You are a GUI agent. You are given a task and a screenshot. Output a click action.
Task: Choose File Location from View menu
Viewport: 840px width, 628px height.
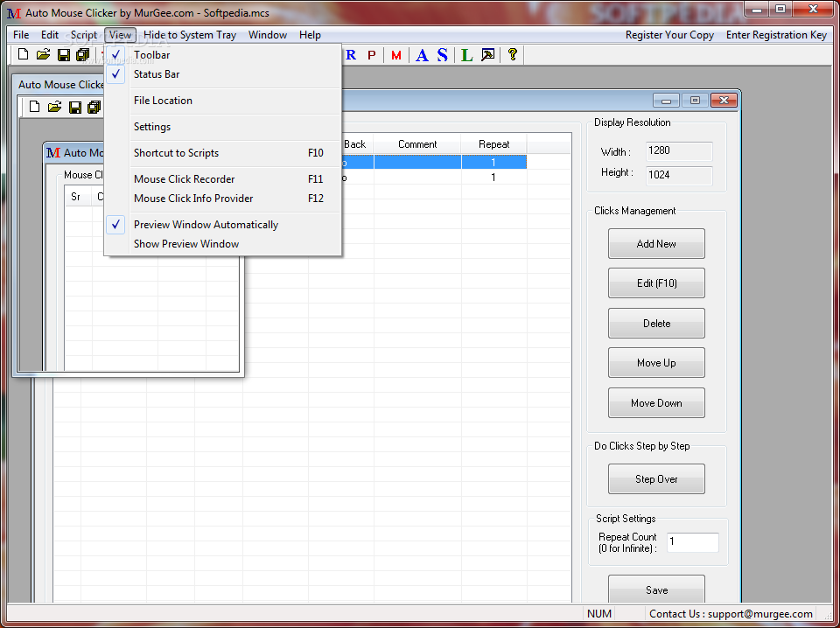click(x=222, y=100)
